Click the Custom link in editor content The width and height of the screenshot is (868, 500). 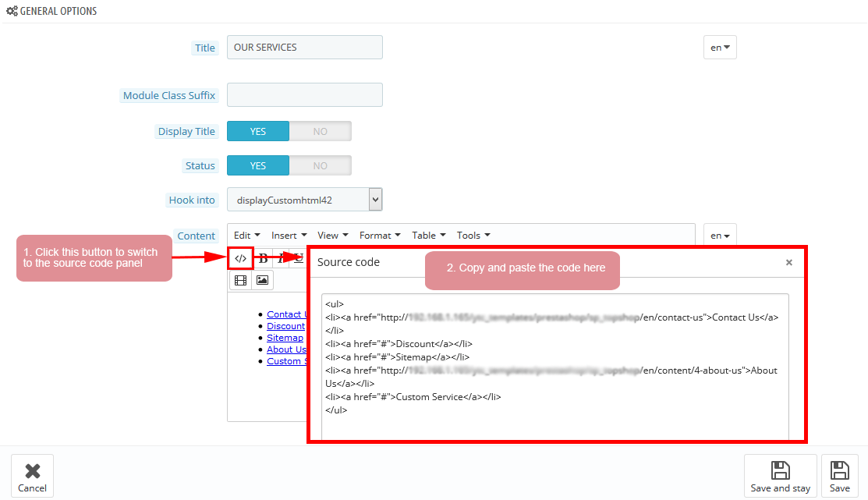coord(286,361)
